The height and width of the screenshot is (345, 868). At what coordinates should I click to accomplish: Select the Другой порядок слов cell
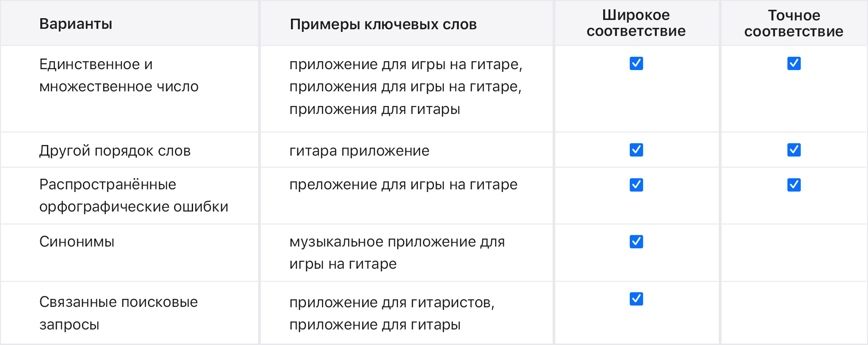pyautogui.click(x=115, y=151)
